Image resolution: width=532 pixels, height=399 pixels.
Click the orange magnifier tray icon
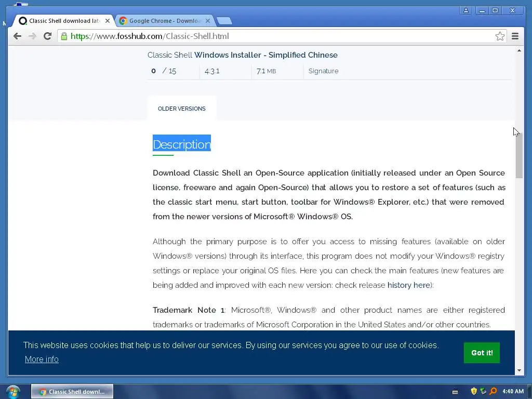point(493,391)
